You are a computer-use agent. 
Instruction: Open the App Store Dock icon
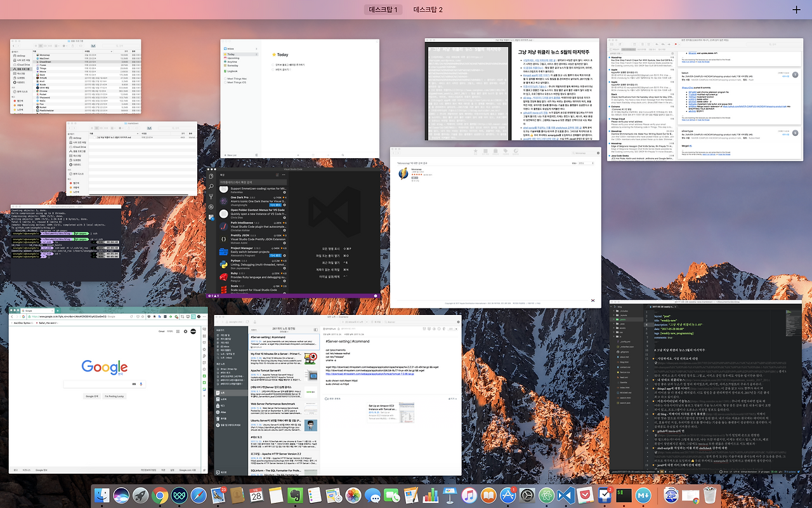[508, 495]
